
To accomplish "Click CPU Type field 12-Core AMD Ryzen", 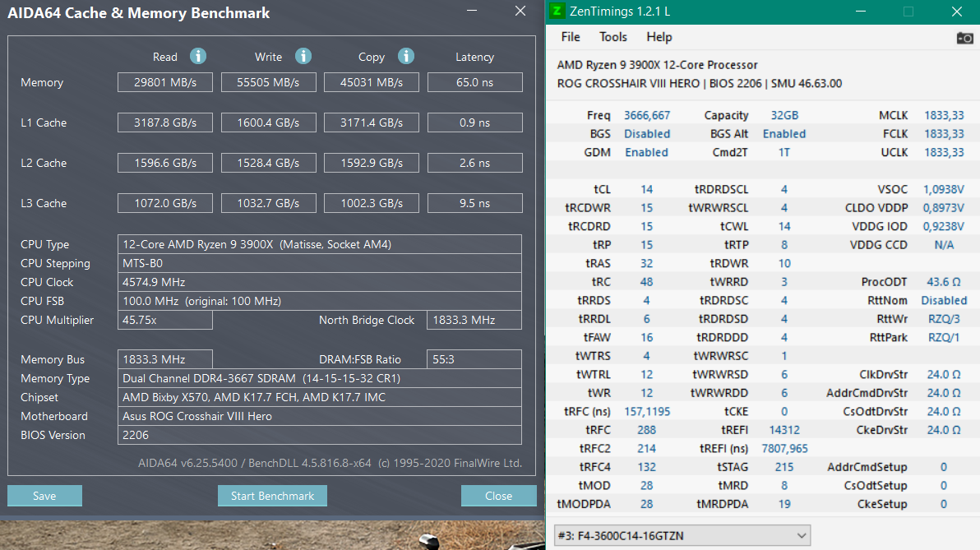I will pos(319,244).
